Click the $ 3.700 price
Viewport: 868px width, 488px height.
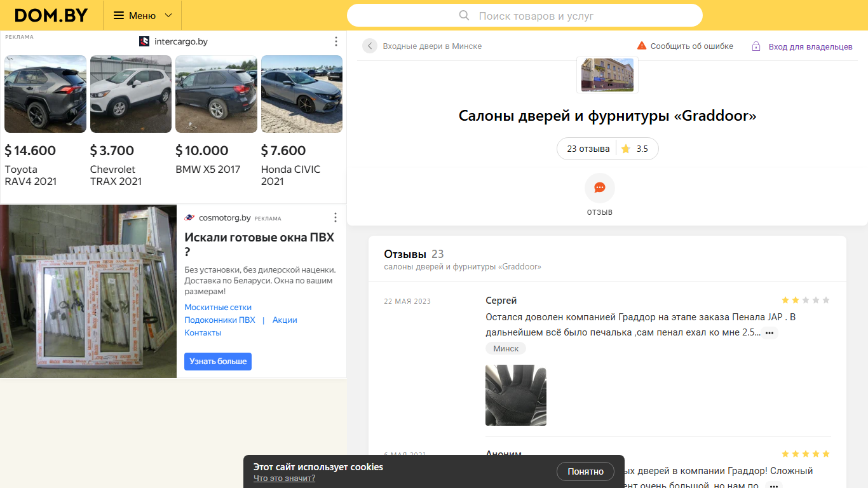112,151
